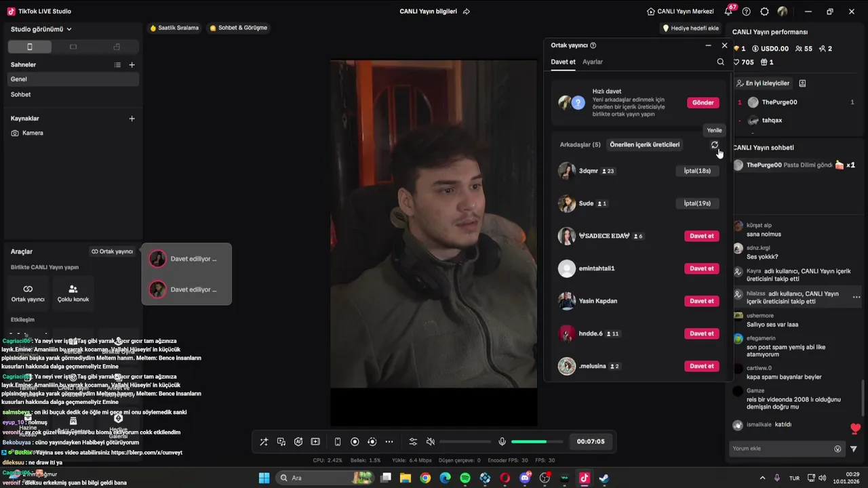Click the Ortak yayıncı help icon

point(593,45)
